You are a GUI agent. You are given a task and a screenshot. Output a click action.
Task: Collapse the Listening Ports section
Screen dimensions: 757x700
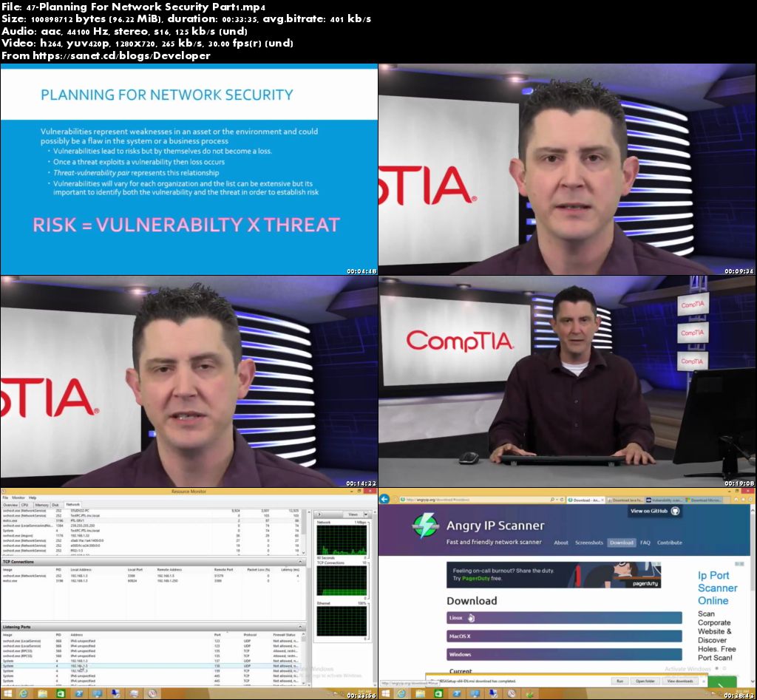pos(300,627)
